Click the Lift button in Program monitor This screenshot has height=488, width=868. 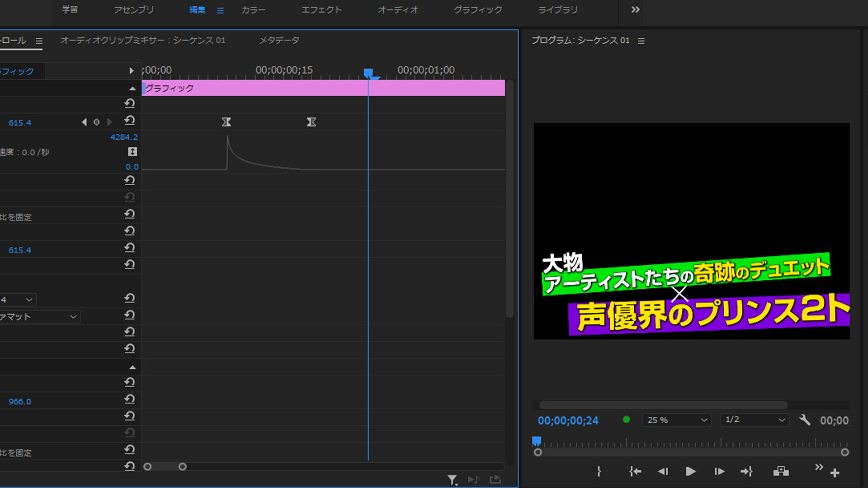[x=781, y=472]
